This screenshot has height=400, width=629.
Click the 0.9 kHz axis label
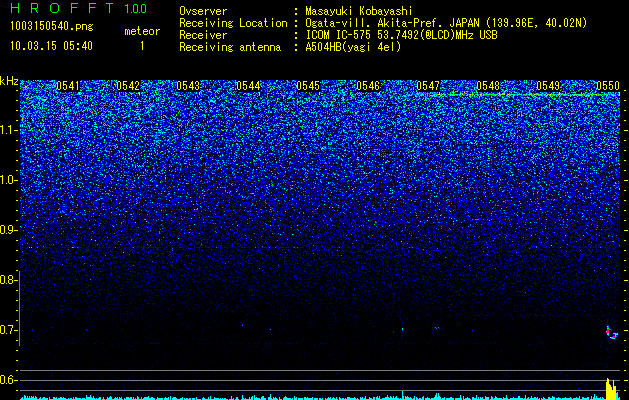coord(9,230)
